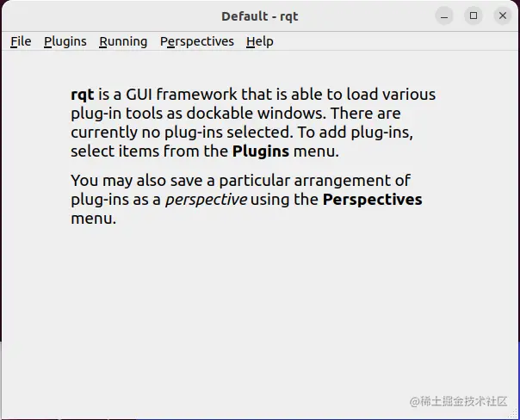Click the window resize grip in the corner
This screenshot has width=520, height=420.
(x=513, y=413)
